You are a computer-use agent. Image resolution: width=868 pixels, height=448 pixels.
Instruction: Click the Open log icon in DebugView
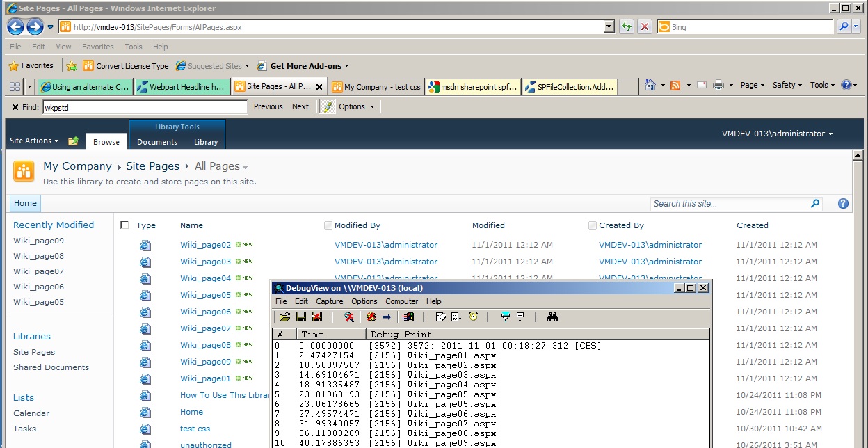285,317
